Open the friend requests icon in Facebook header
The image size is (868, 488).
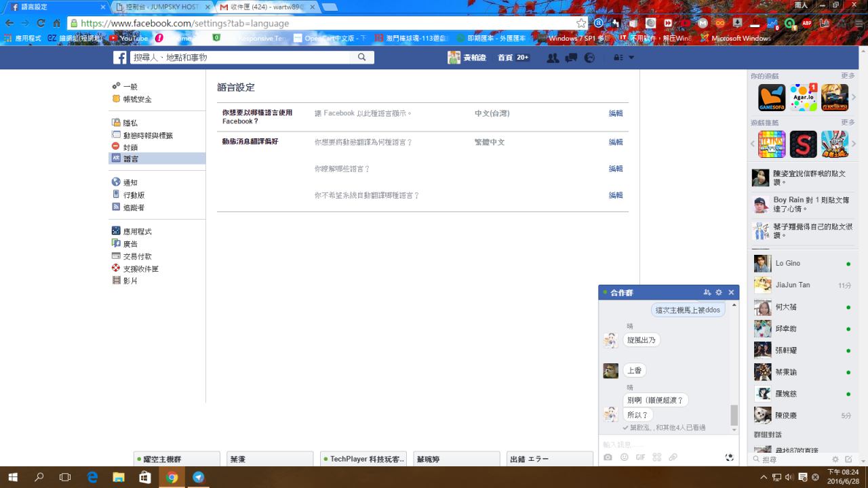(x=553, y=58)
